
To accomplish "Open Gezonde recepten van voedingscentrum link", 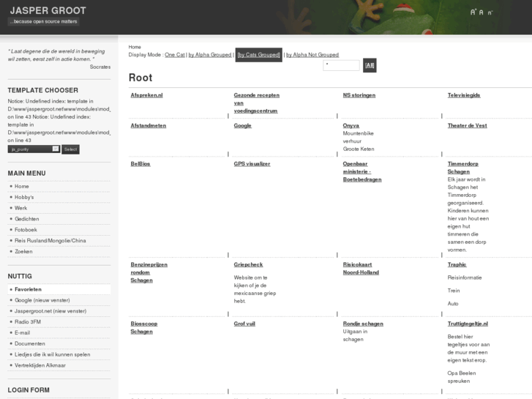I will click(x=257, y=103).
